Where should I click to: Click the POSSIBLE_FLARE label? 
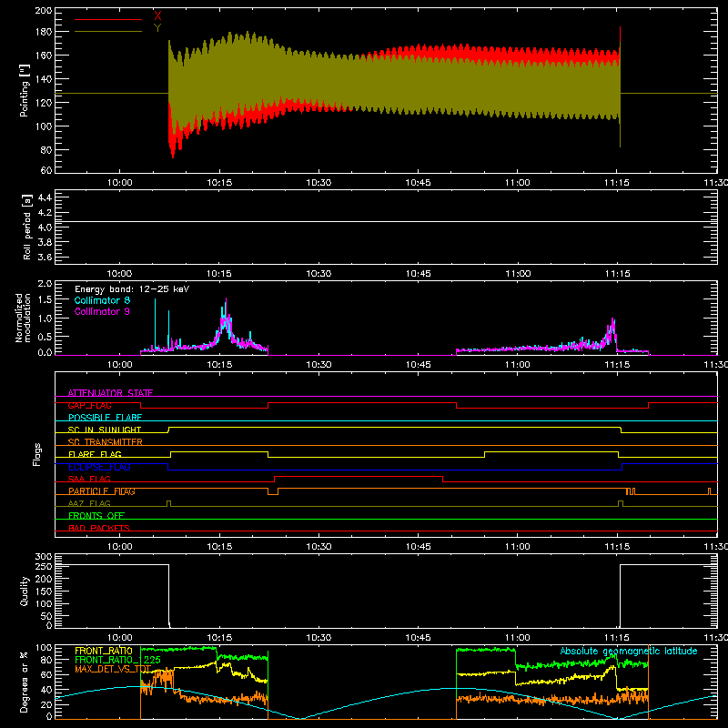click(x=105, y=418)
